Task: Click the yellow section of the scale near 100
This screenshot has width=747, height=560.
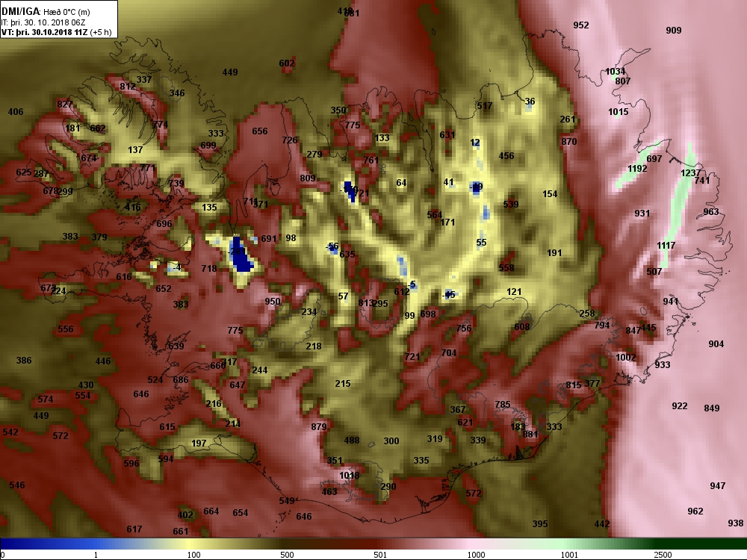Action: pyautogui.click(x=190, y=544)
